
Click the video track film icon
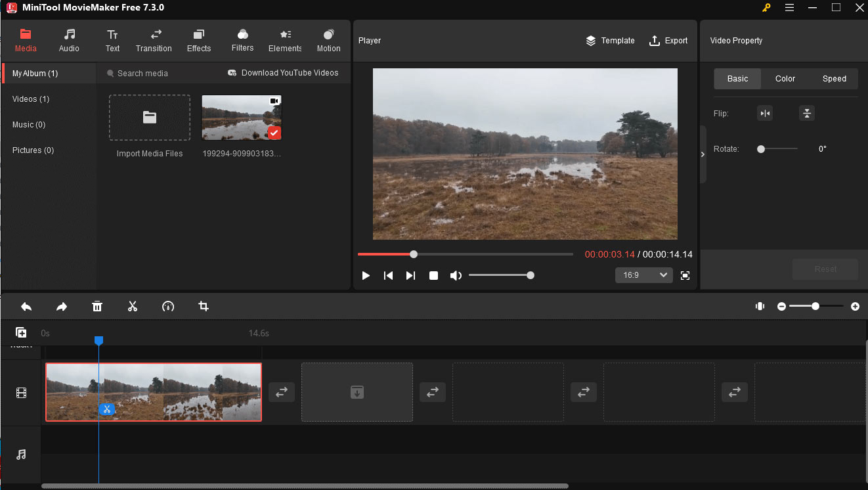(22, 393)
